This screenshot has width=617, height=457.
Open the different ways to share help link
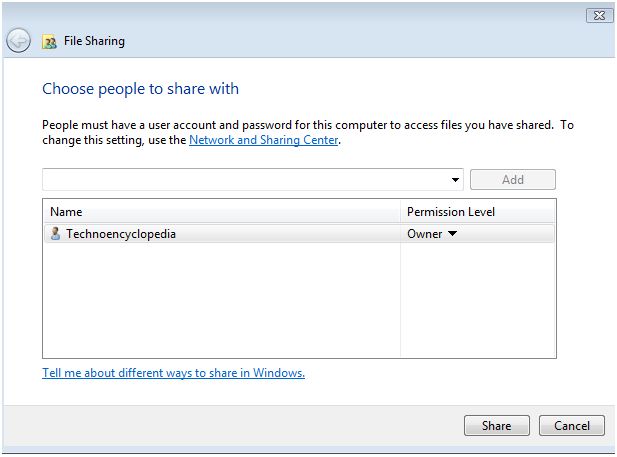(173, 373)
